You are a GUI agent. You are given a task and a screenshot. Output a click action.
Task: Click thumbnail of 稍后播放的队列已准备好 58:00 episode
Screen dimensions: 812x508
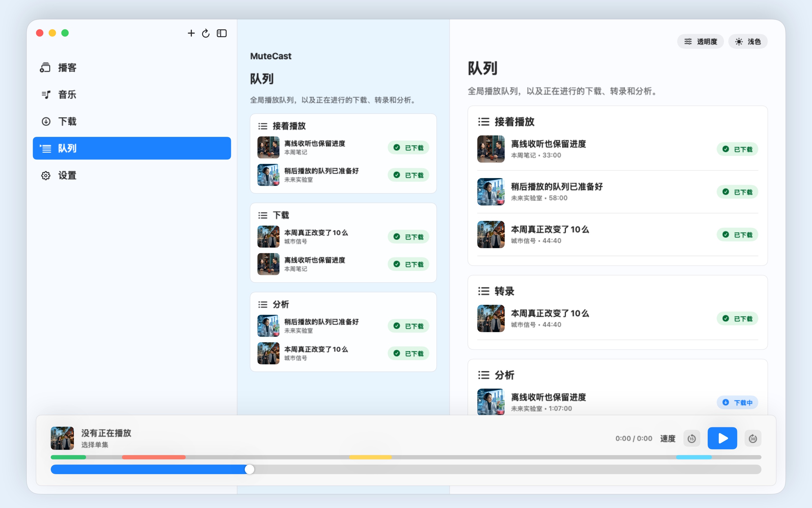point(491,192)
